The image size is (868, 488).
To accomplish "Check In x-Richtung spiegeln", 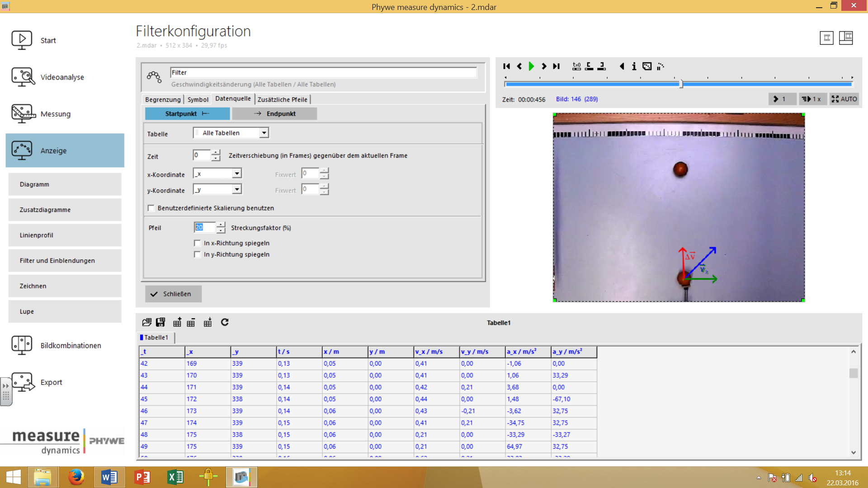I will coord(198,243).
